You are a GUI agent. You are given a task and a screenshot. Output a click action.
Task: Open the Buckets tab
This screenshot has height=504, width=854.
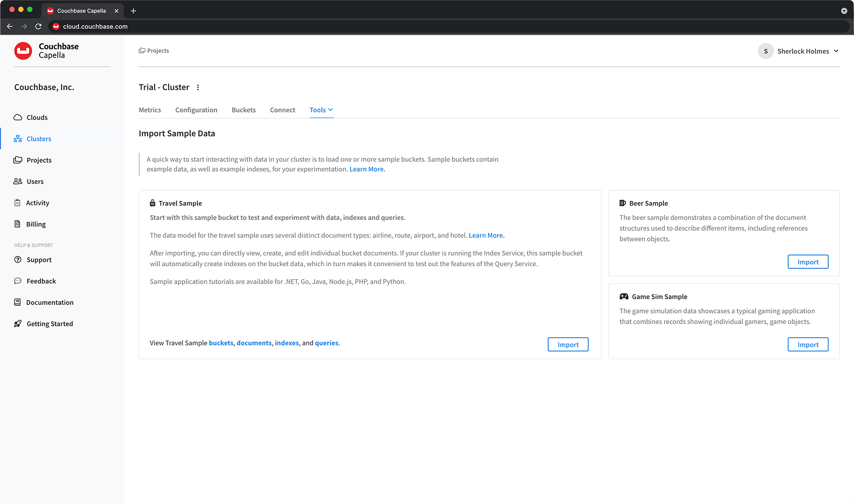coord(243,110)
